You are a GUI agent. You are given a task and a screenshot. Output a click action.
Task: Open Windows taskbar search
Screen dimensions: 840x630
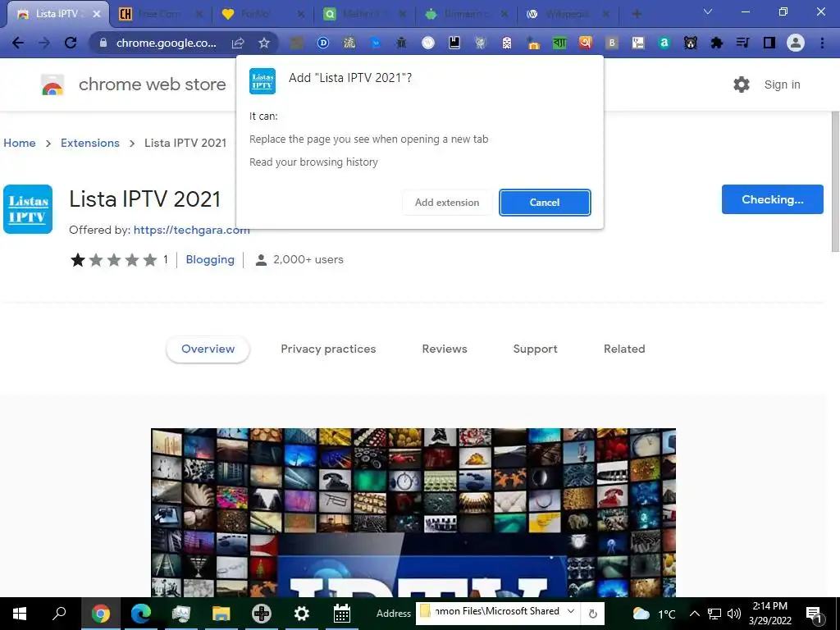pos(59,614)
